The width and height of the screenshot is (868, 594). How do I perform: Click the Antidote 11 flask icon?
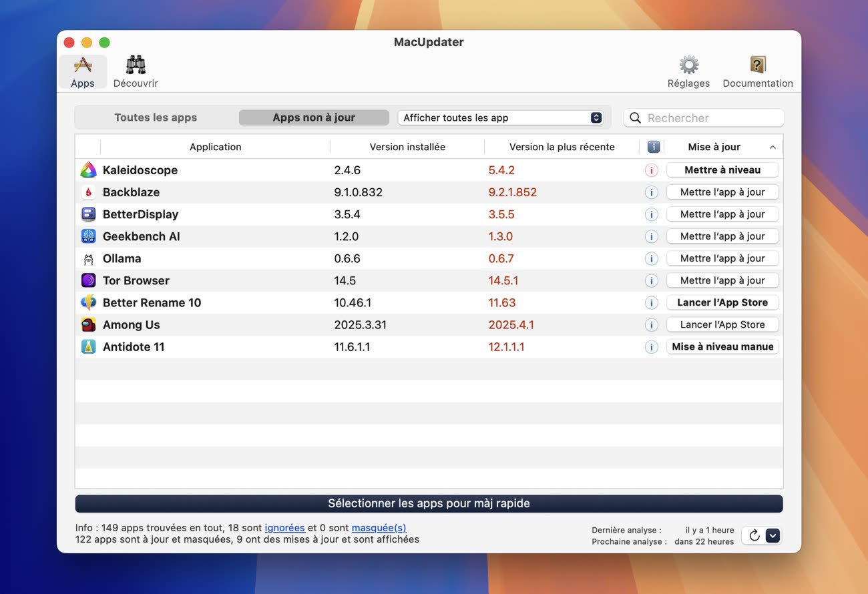coord(88,346)
